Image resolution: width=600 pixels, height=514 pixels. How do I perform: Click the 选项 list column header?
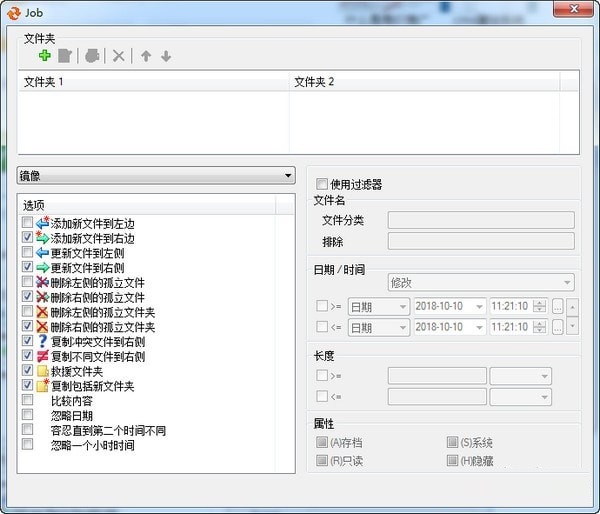click(x=147, y=205)
